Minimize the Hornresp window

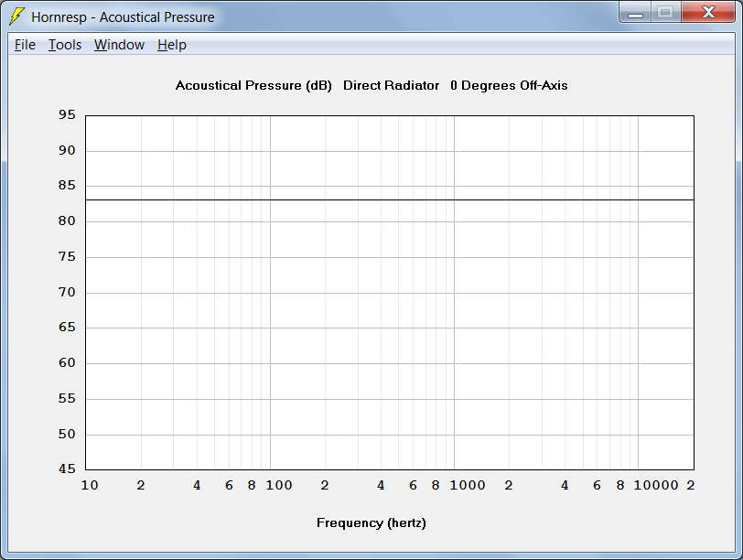[635, 12]
